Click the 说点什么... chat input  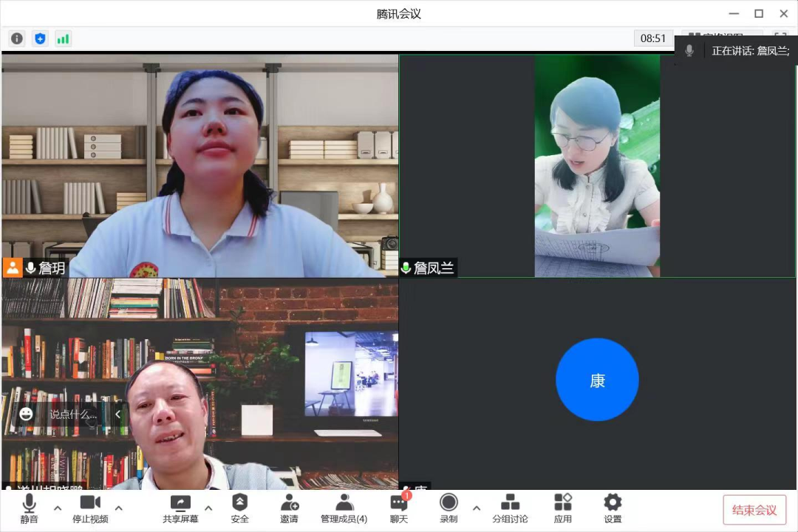point(73,415)
